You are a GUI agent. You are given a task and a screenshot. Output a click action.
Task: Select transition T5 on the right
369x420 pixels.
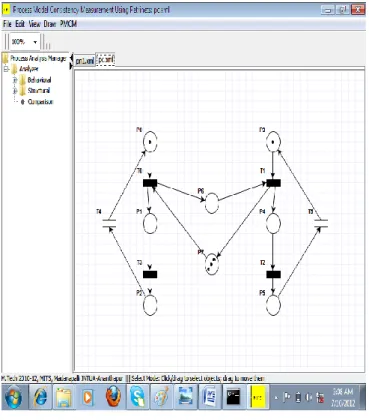click(321, 223)
